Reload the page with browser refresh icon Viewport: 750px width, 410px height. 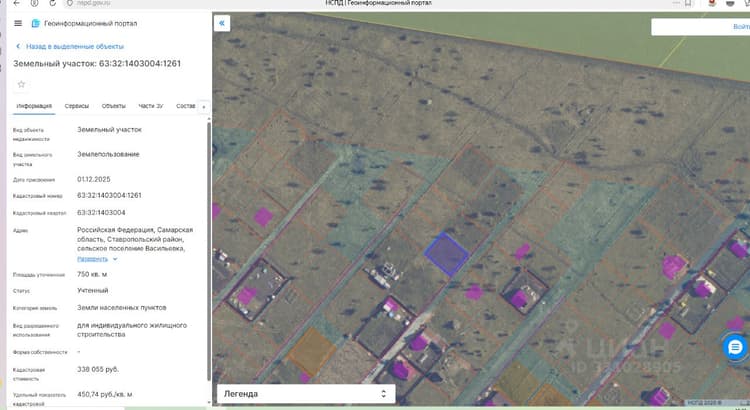click(52, 3)
